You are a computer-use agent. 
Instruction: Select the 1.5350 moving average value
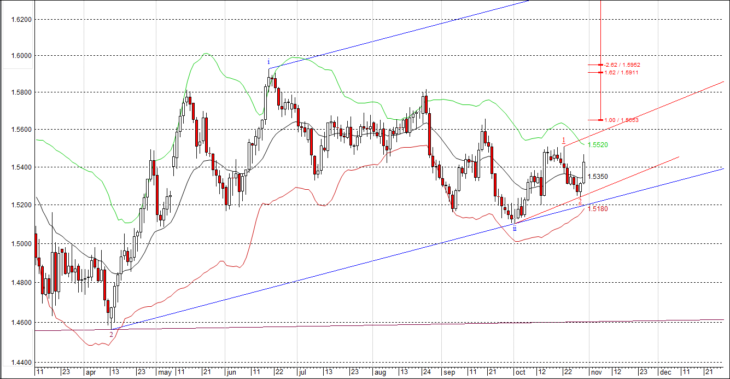(x=598, y=176)
